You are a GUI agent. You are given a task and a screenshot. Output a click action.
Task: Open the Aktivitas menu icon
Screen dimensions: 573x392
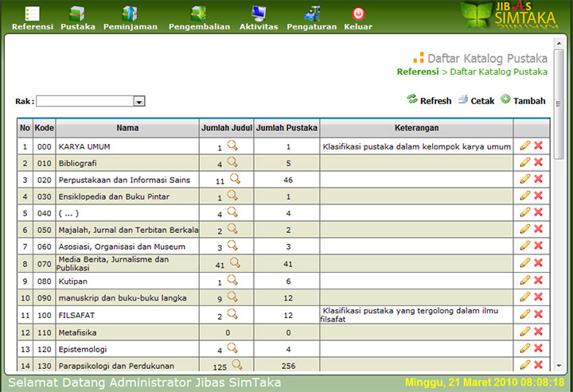(259, 14)
